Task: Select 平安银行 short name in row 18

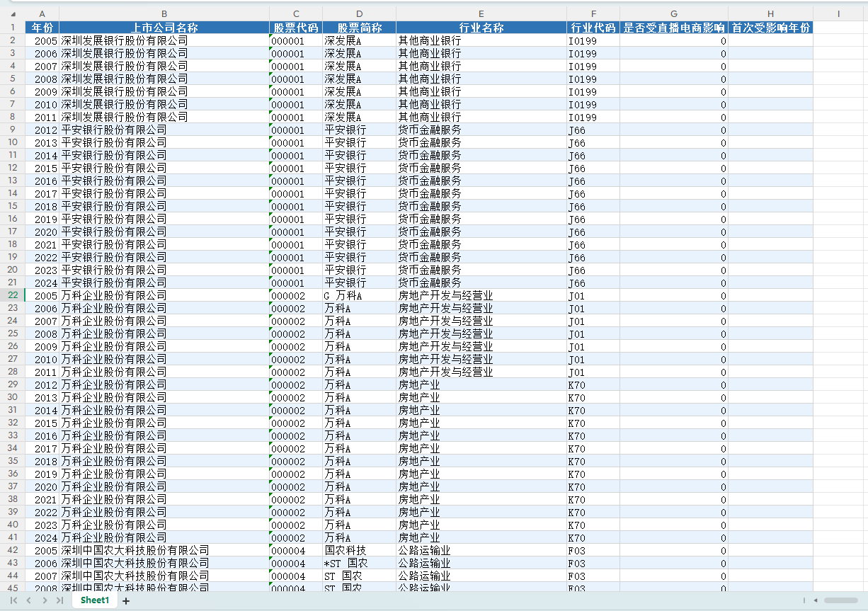Action: (360, 244)
